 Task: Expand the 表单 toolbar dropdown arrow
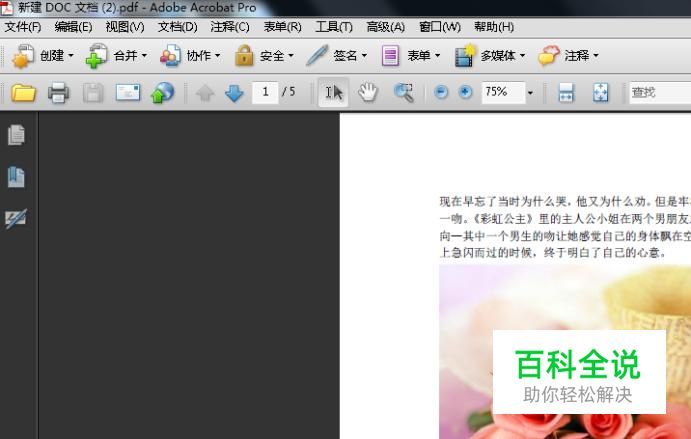(x=438, y=56)
